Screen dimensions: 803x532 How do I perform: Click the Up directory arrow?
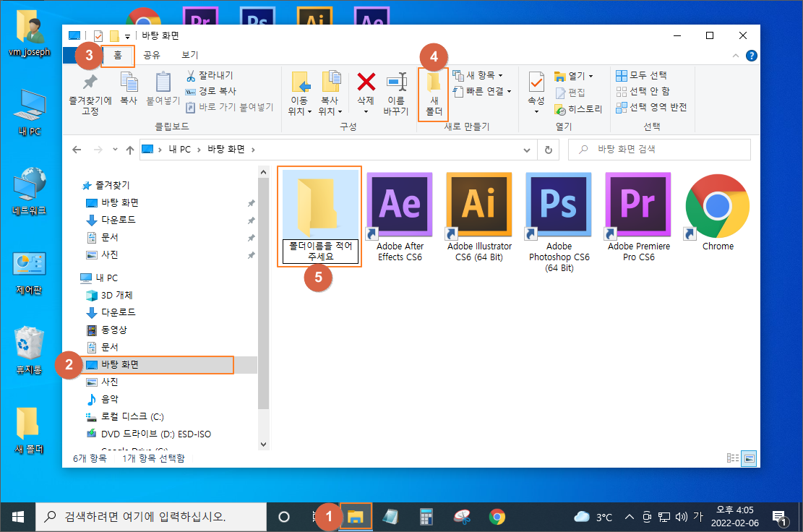[x=130, y=150]
